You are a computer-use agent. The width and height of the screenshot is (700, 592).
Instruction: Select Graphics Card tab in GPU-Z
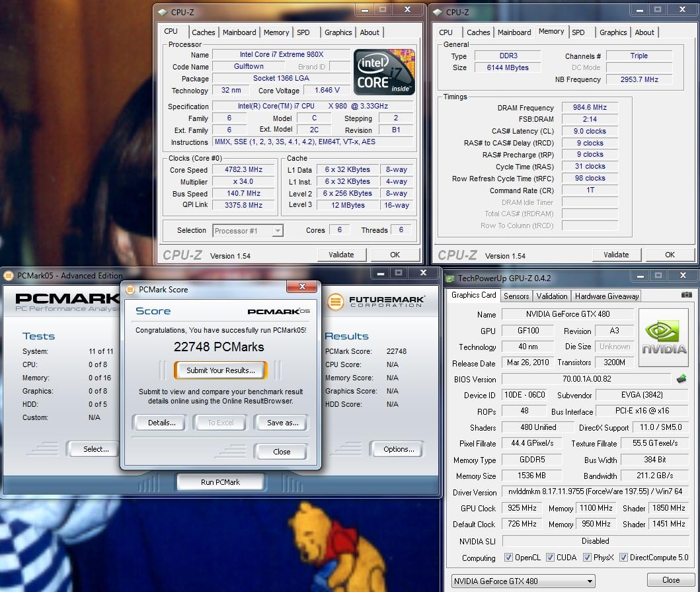coord(473,295)
